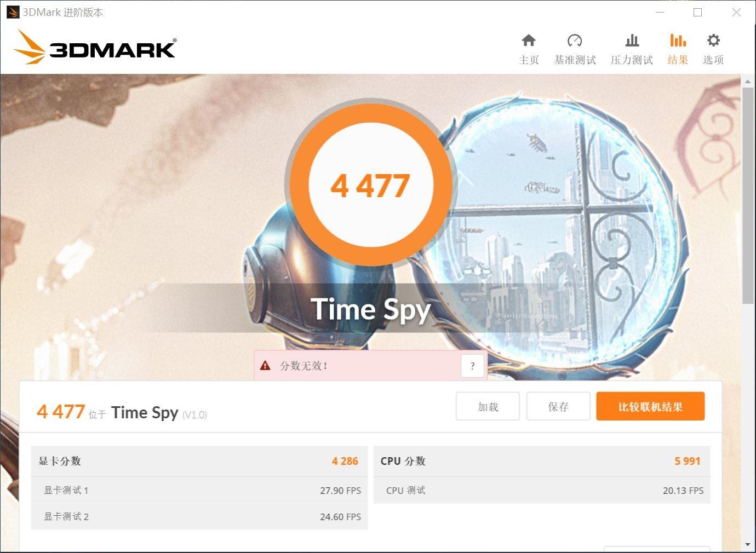Go to the 主页 home icon
This screenshot has height=553, width=756.
pyautogui.click(x=529, y=41)
